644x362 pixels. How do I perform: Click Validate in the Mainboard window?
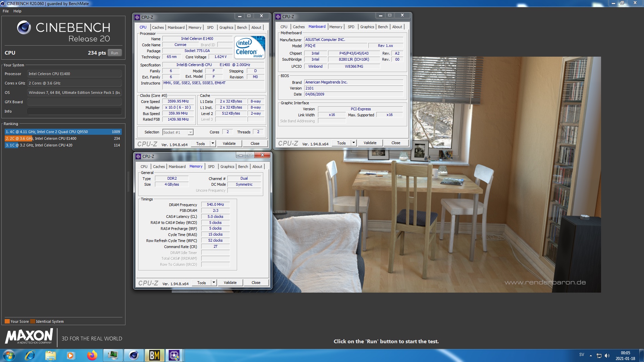tap(370, 143)
